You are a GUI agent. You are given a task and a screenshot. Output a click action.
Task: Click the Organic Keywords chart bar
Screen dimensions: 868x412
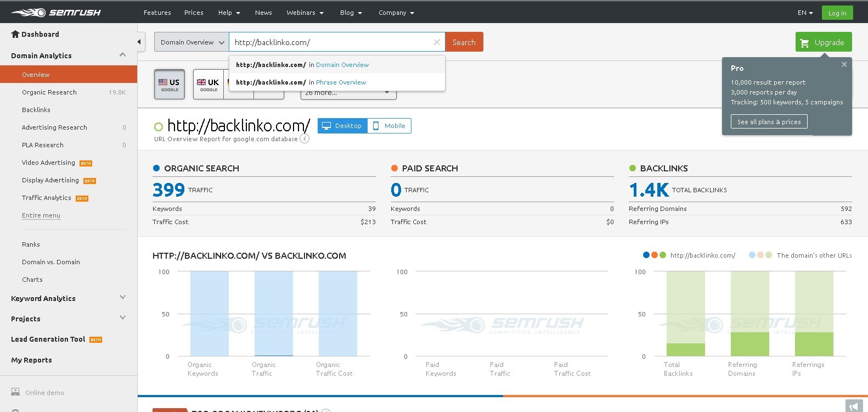pyautogui.click(x=210, y=314)
